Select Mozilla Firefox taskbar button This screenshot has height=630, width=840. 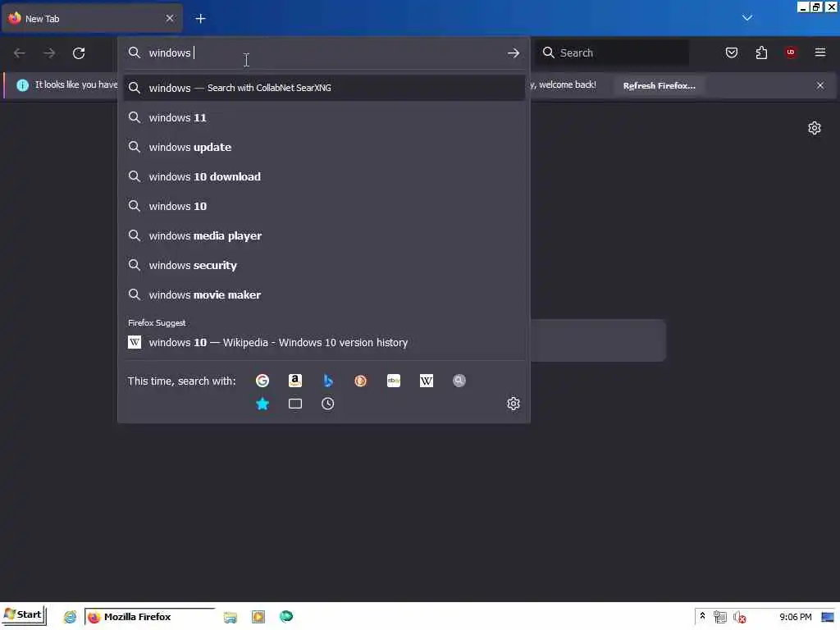click(149, 617)
